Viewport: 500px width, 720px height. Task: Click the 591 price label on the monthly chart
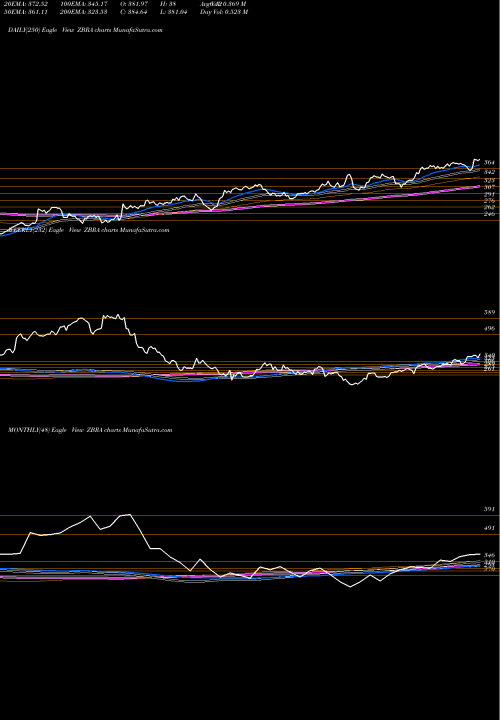489,509
